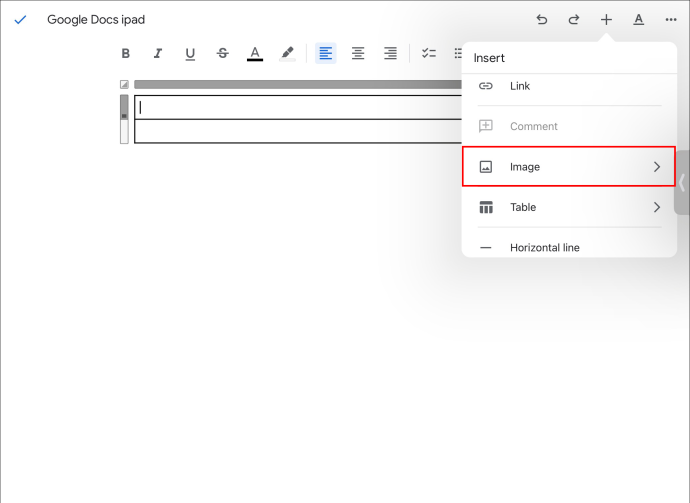Open the three-dot more options menu
The width and height of the screenshot is (690, 503).
pyautogui.click(x=671, y=19)
